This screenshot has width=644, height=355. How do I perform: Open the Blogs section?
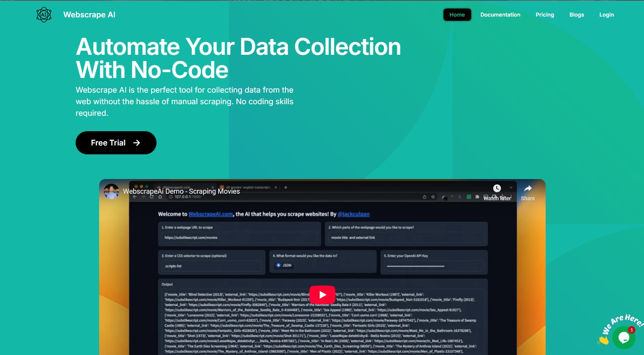click(x=577, y=15)
